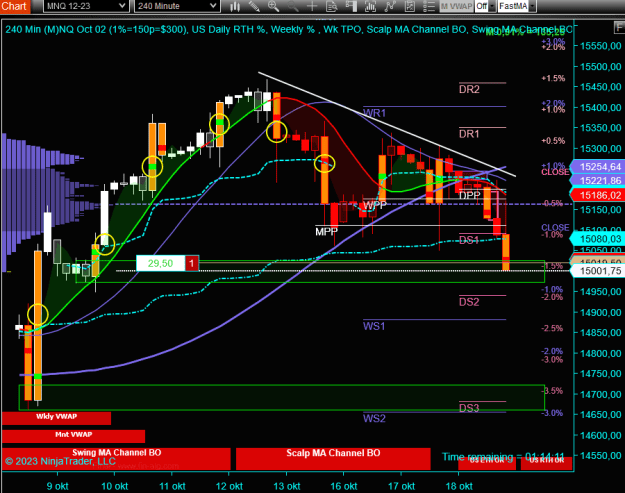Click the DS1 pivot label
Image resolution: width=625 pixels, height=493 pixels.
tap(469, 240)
